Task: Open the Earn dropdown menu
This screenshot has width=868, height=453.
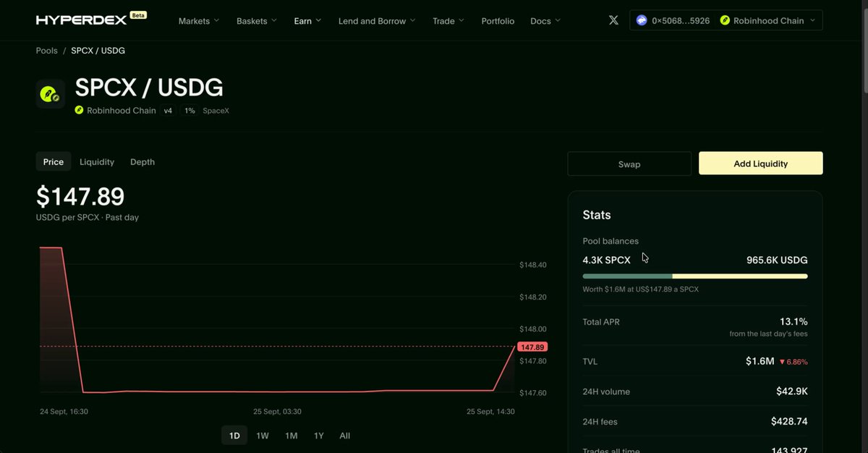Action: coord(308,21)
